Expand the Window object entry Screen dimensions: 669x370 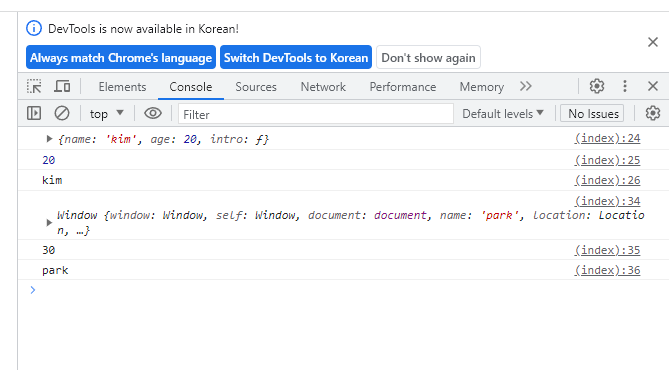pos(49,222)
